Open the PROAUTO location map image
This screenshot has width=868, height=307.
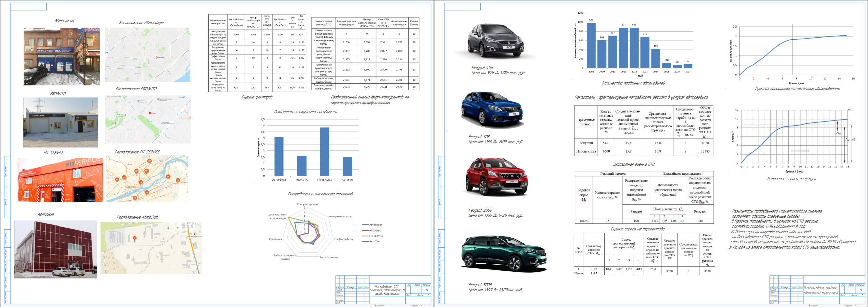click(148, 120)
